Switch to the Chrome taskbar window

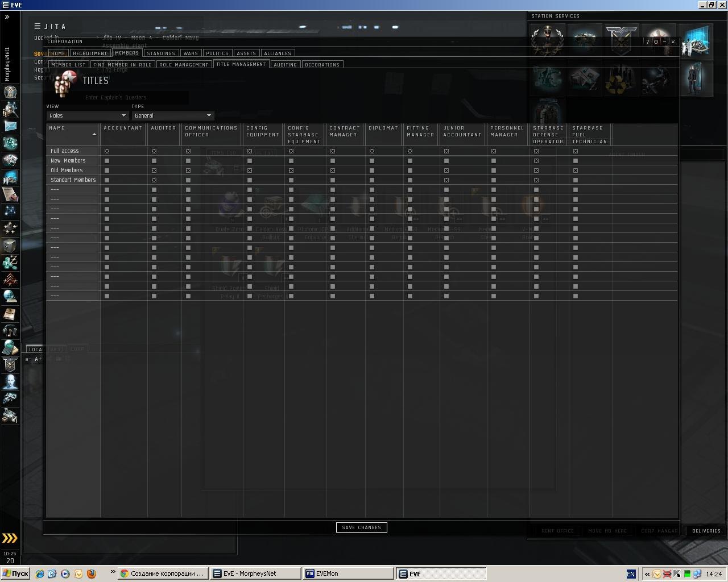pos(163,573)
